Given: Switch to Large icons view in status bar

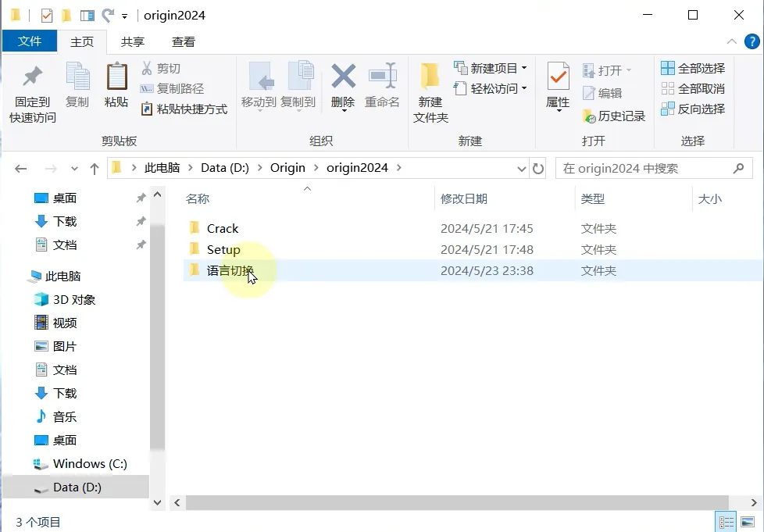Looking at the screenshot, I should point(748,523).
